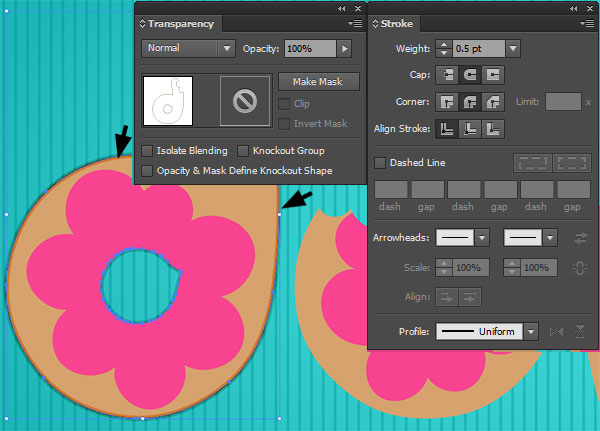This screenshot has width=600, height=431.
Task: Click the miter Limit field
Action: click(x=563, y=102)
